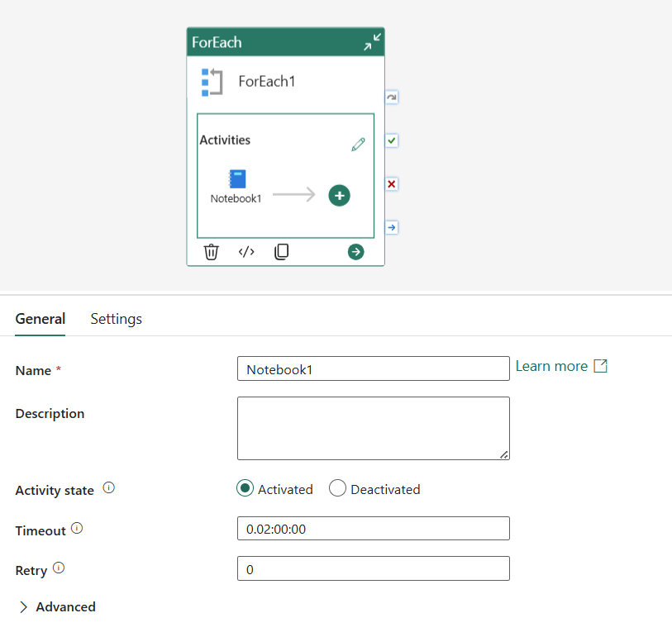Collapse the ForEach activity box
672x632 pixels.
(373, 42)
